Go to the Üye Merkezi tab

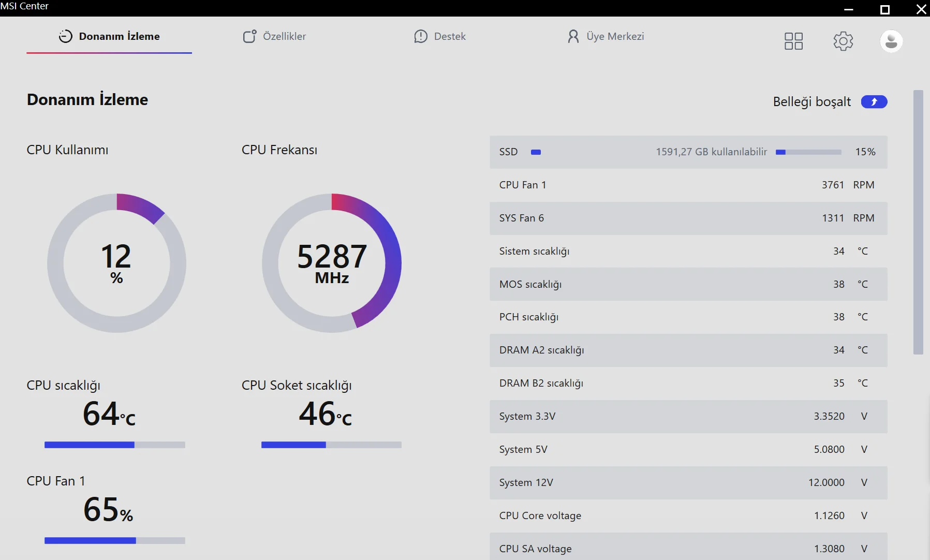coord(606,36)
